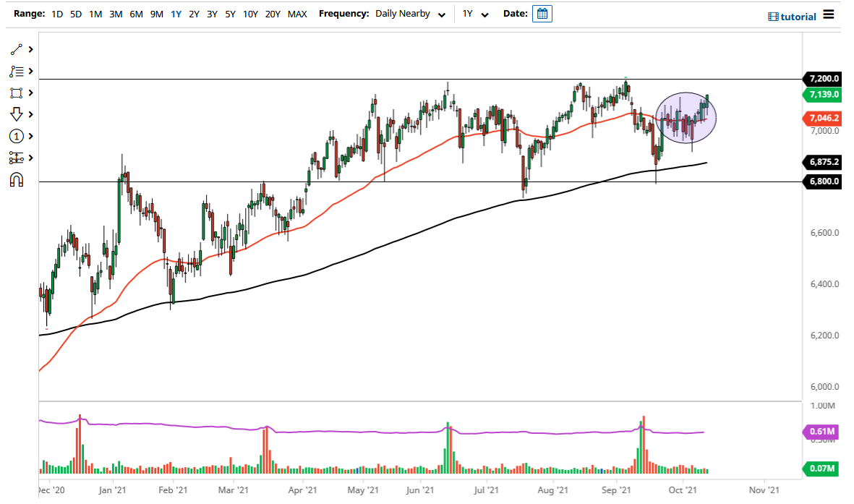This screenshot has width=854, height=504.
Task: Open the indicator settings tool icon
Action: (x=14, y=158)
